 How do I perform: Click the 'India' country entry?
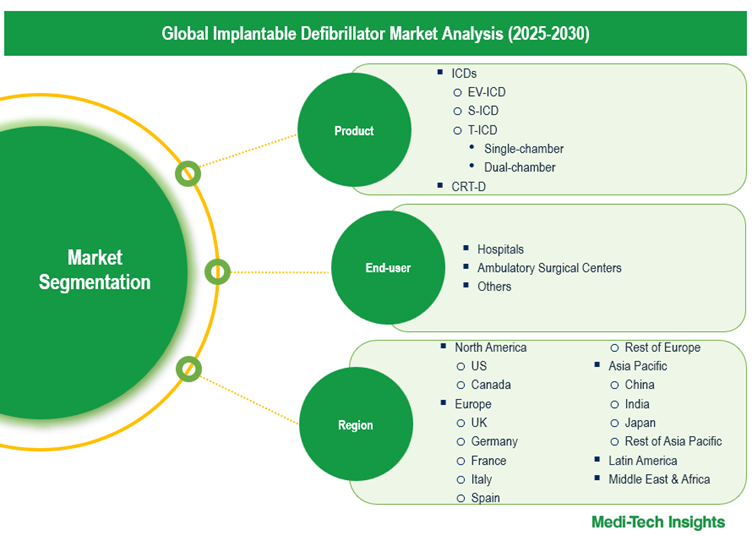click(x=637, y=404)
